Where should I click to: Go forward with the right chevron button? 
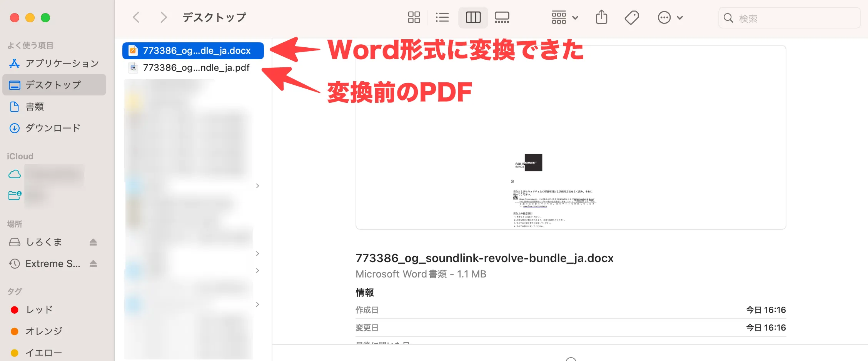[164, 17]
